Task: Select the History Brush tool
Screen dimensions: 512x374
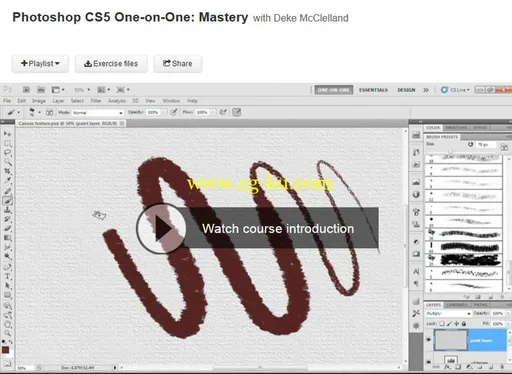Action: (x=7, y=219)
